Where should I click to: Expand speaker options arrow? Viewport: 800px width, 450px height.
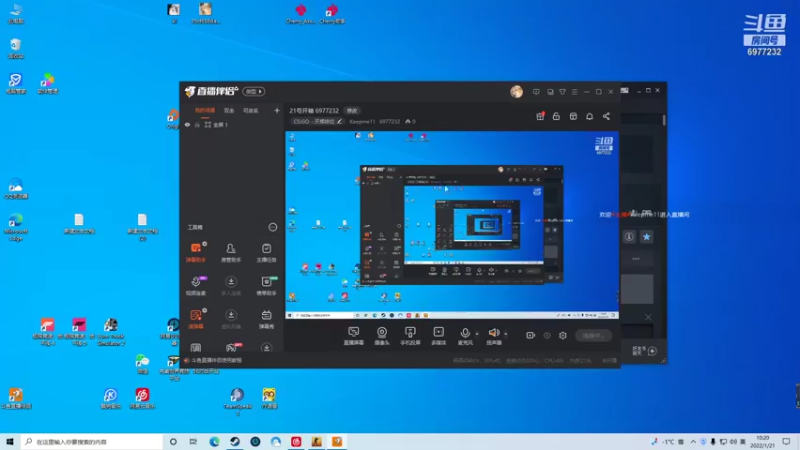[x=506, y=334]
